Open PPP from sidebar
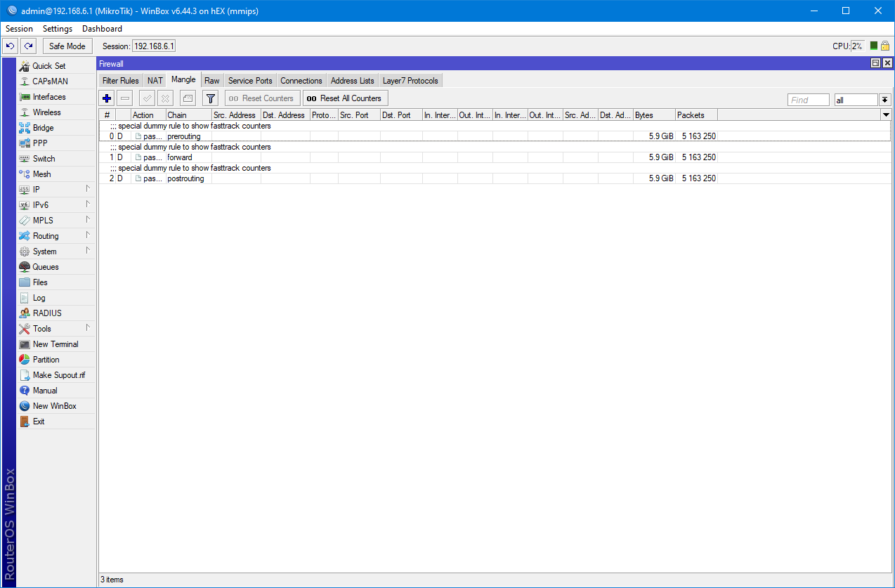 tap(56, 143)
